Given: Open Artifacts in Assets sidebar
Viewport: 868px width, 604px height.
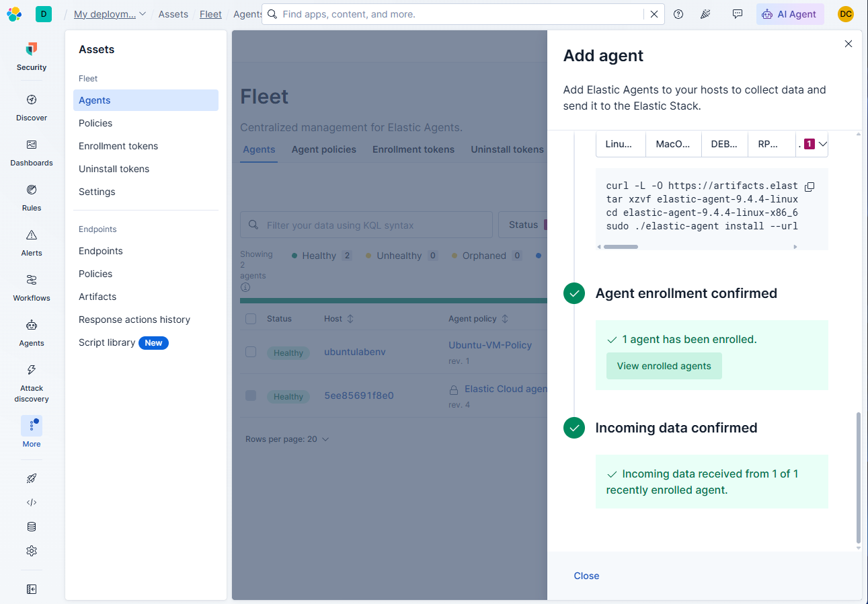Looking at the screenshot, I should (97, 297).
